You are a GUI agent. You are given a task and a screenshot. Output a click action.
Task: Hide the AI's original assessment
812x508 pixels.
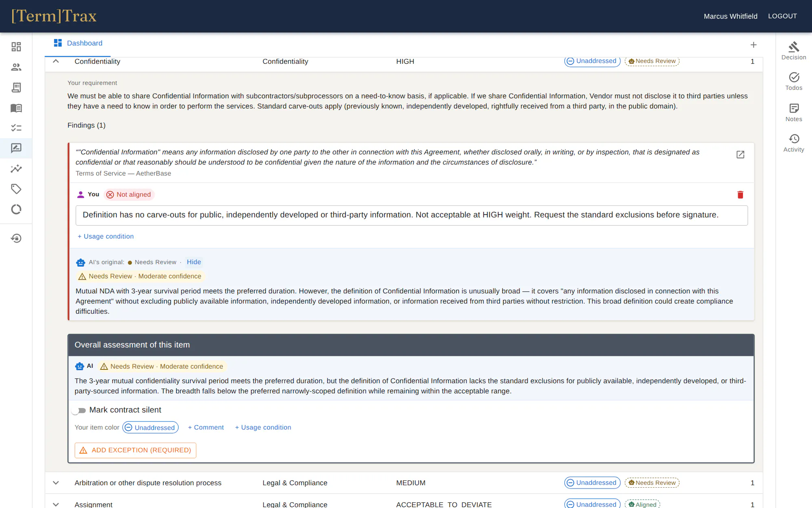[x=194, y=262]
